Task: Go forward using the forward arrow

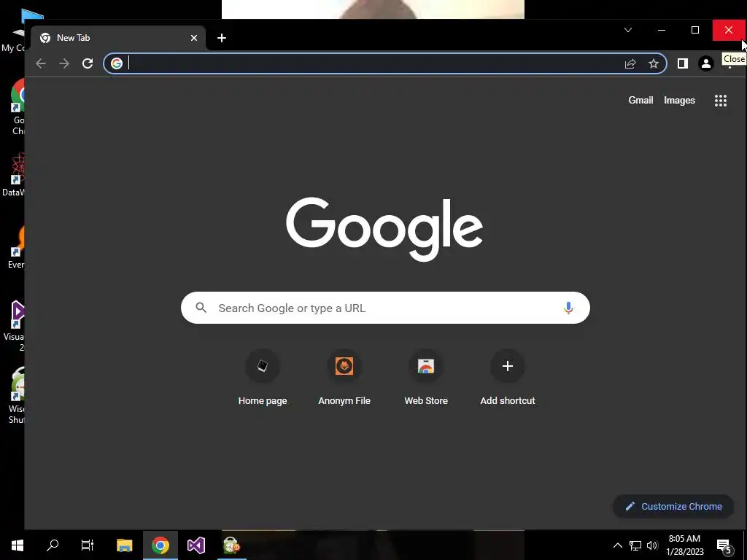Action: point(64,63)
